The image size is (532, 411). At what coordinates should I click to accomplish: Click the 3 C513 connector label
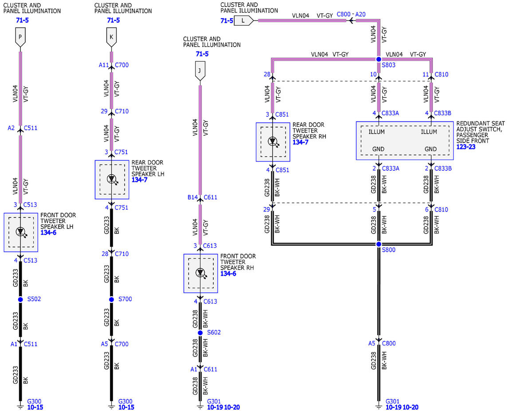point(25,205)
